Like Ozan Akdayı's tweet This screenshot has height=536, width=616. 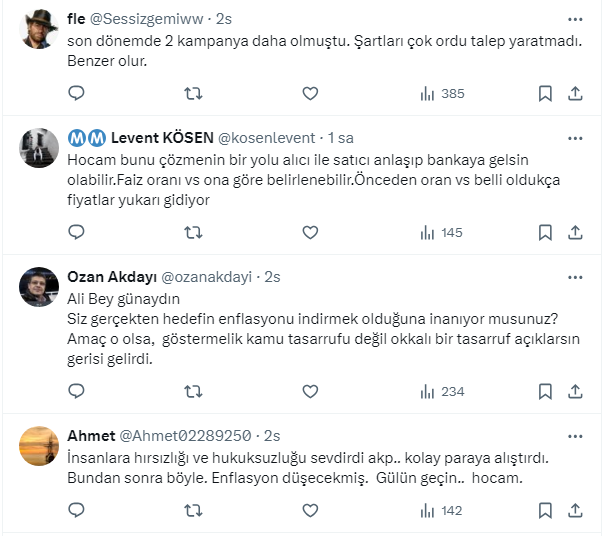pyautogui.click(x=310, y=392)
